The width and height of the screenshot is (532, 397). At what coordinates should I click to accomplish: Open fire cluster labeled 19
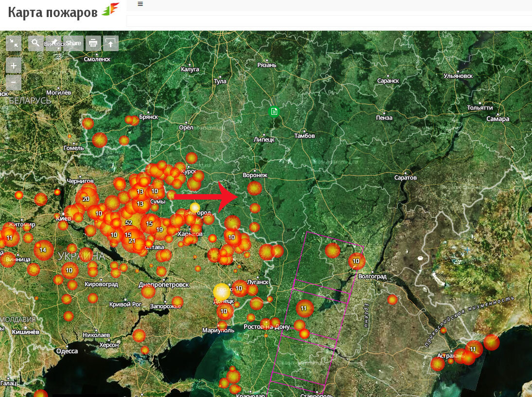tap(160, 230)
